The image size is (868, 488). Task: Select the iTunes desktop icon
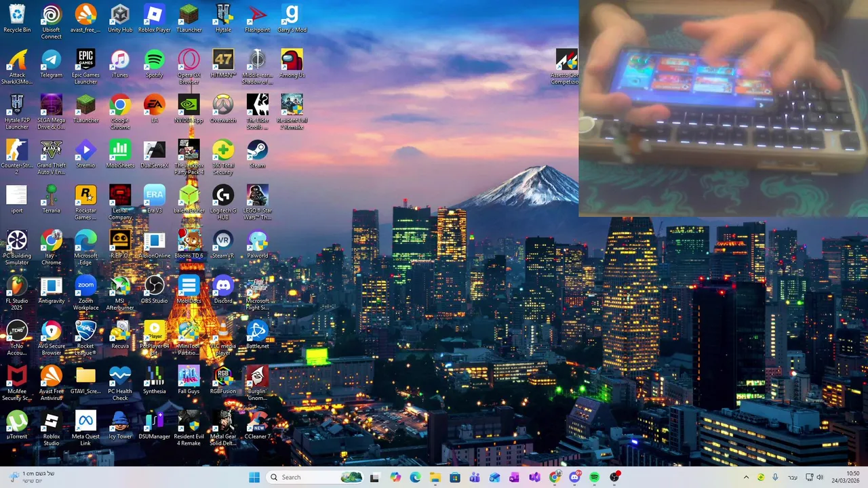(x=120, y=64)
